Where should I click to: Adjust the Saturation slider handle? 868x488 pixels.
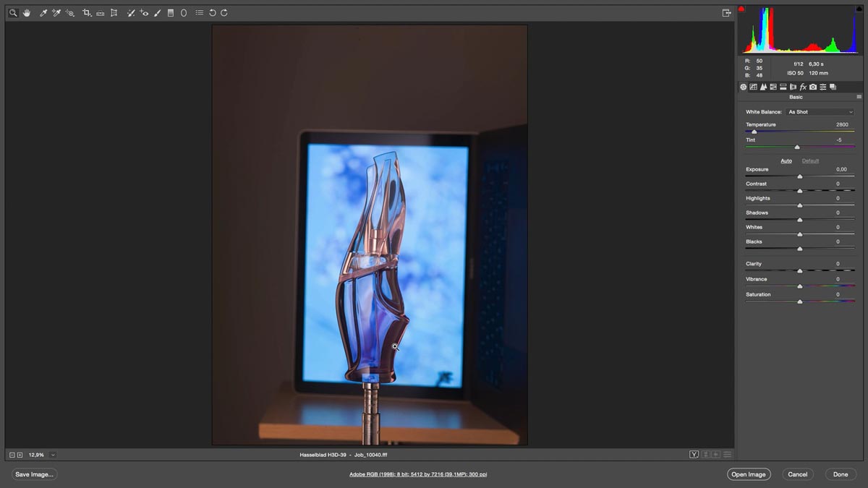point(800,301)
